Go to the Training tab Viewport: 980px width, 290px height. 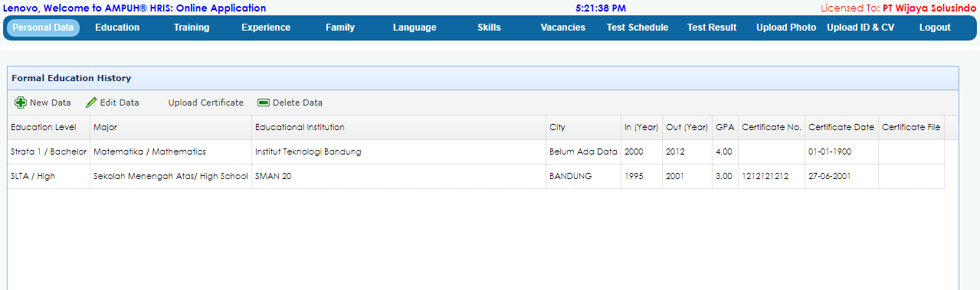click(192, 28)
